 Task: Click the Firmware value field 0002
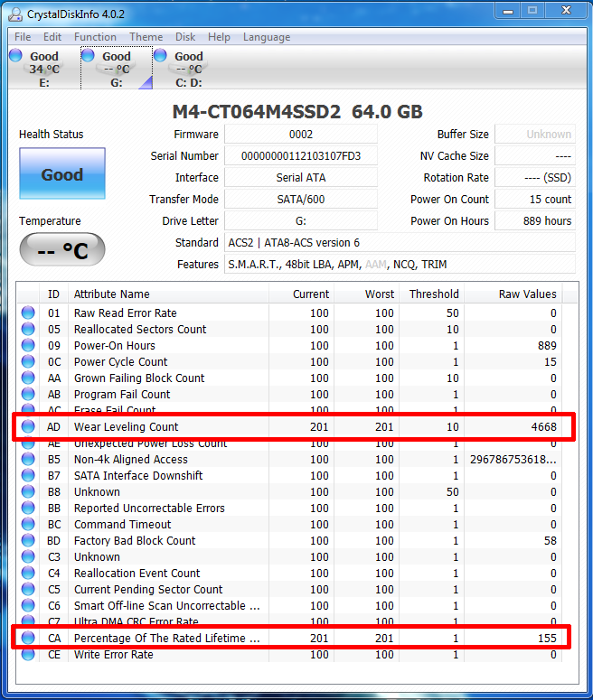[x=301, y=135]
